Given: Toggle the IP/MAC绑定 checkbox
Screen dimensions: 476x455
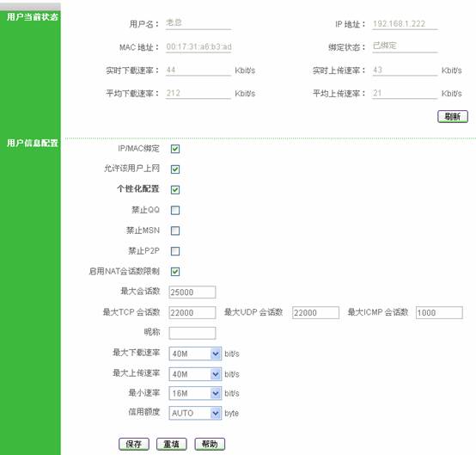Looking at the screenshot, I should pyautogui.click(x=175, y=149).
